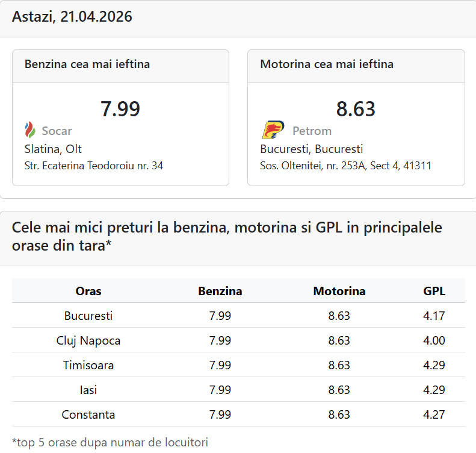Select the Iasi city row

[88, 390]
